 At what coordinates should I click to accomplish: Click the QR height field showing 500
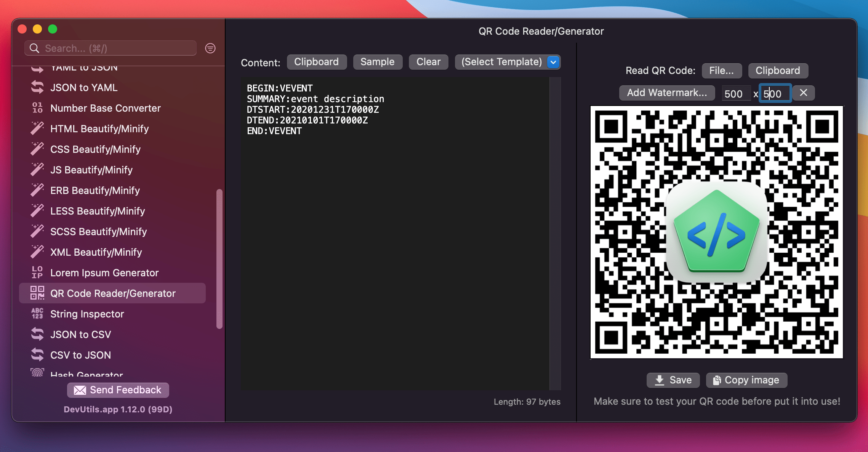pyautogui.click(x=776, y=93)
